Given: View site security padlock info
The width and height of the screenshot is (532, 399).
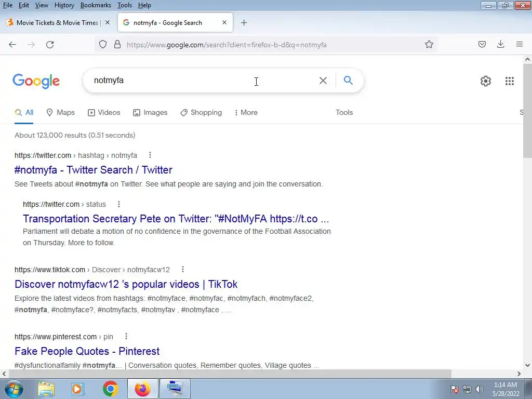Looking at the screenshot, I should tap(117, 45).
